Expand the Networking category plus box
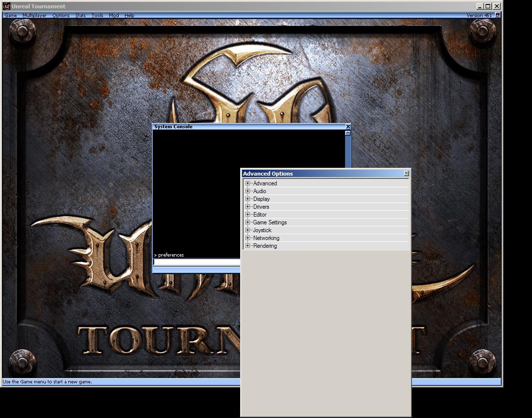 [x=247, y=238]
